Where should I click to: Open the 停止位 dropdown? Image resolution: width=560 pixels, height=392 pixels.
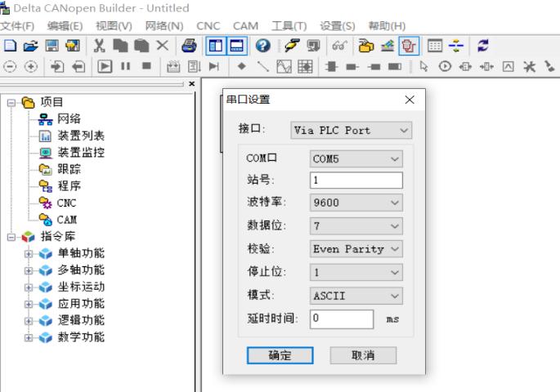pos(356,272)
